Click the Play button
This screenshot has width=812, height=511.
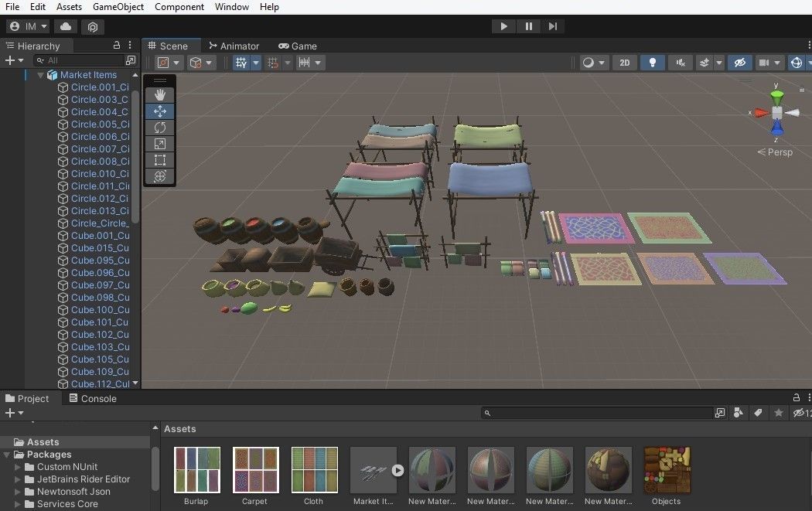point(503,26)
